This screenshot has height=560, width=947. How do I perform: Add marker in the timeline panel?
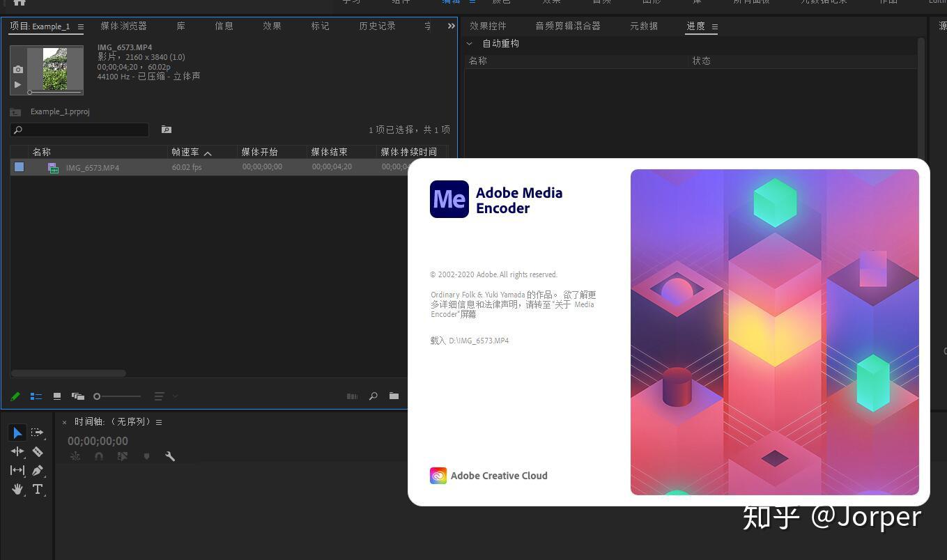click(x=146, y=456)
